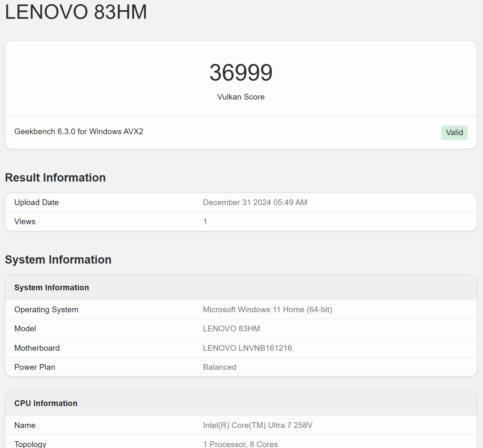The width and height of the screenshot is (483, 448).
Task: Select the Balanced power plan value
Action: (220, 367)
